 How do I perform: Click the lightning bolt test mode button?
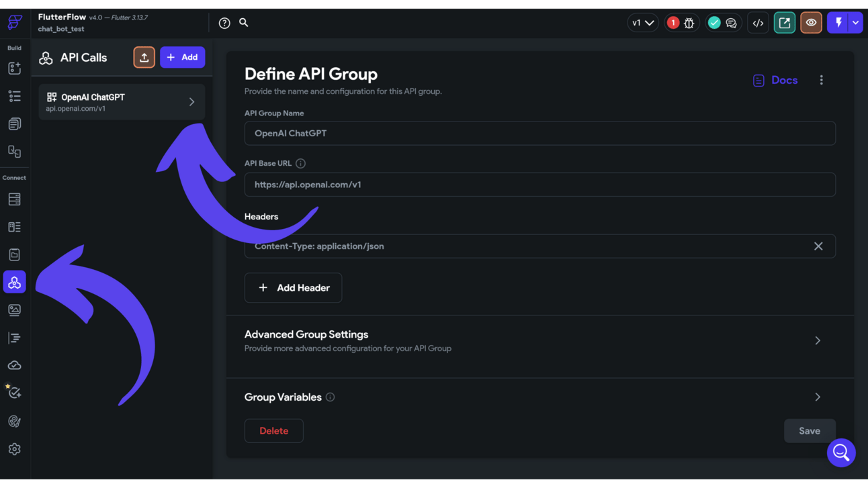click(x=838, y=23)
